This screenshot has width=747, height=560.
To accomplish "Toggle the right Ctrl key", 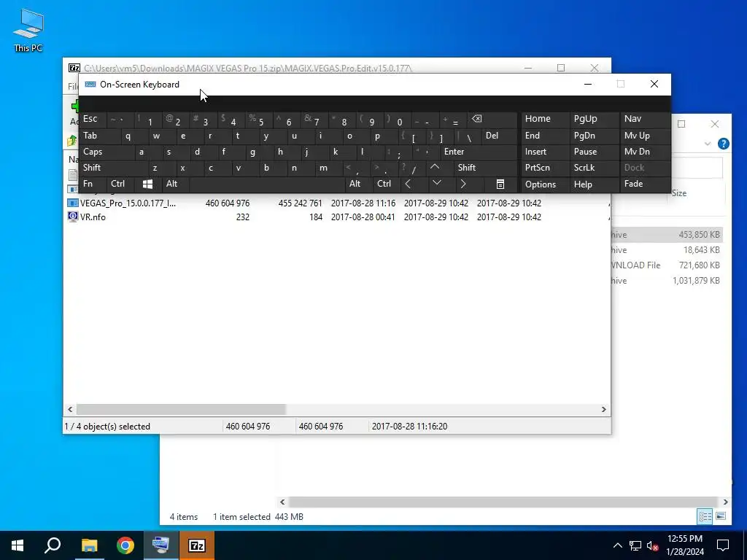I will (x=385, y=184).
